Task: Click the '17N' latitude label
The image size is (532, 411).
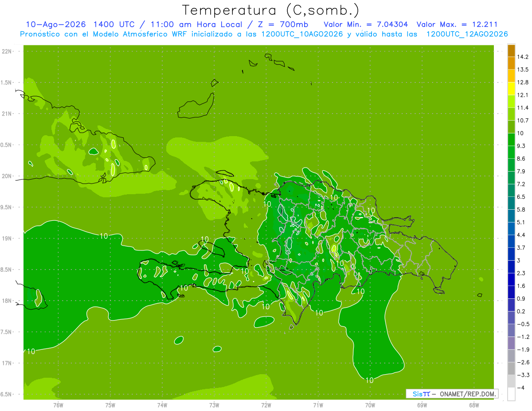Action: tap(7, 363)
